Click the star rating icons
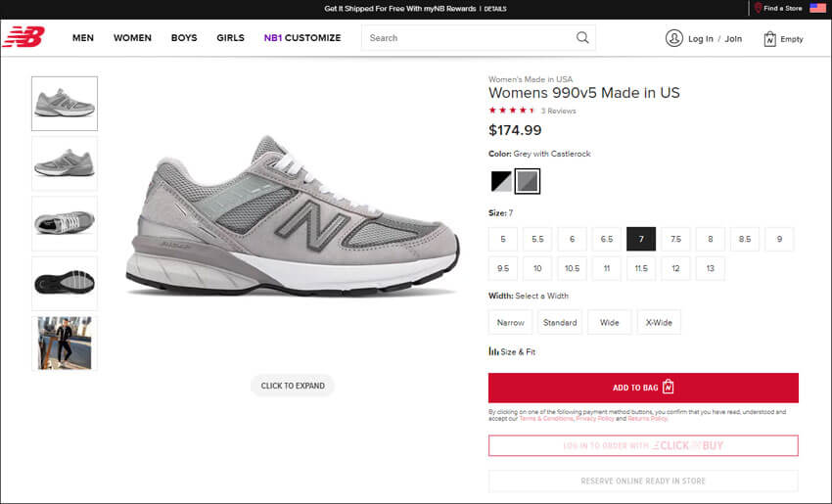832x504 pixels. click(x=511, y=111)
